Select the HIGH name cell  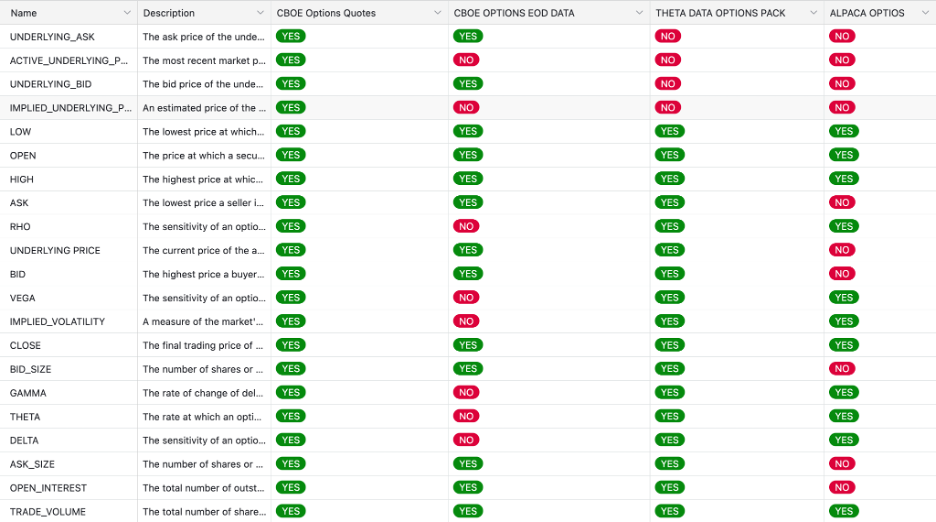69,179
